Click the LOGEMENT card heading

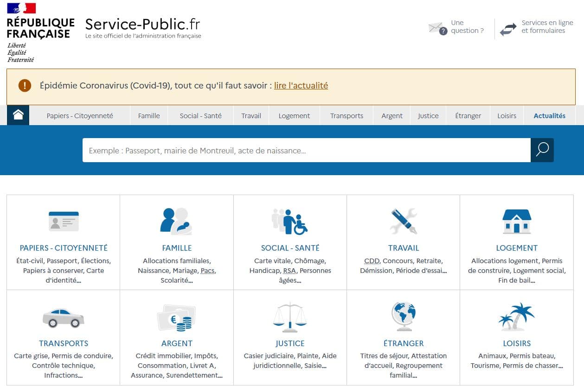coord(517,248)
